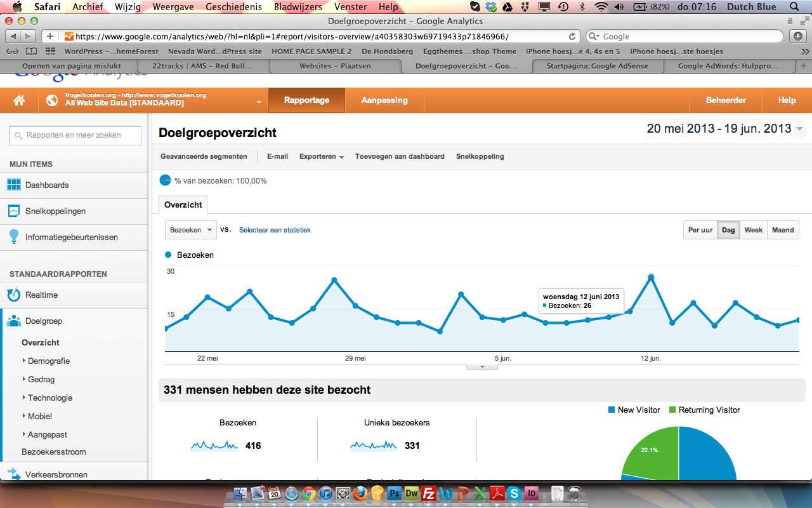Click Geavanceerde segmenten
The height and width of the screenshot is (508, 812).
pyautogui.click(x=204, y=156)
